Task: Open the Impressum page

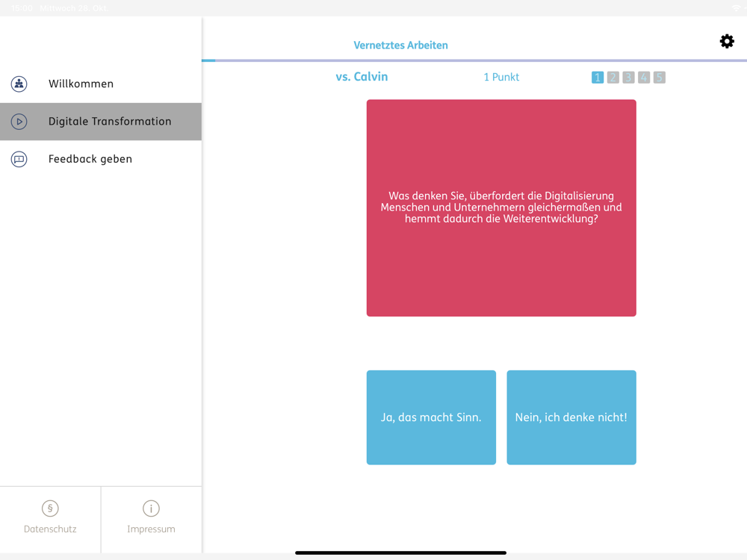Action: [151, 520]
